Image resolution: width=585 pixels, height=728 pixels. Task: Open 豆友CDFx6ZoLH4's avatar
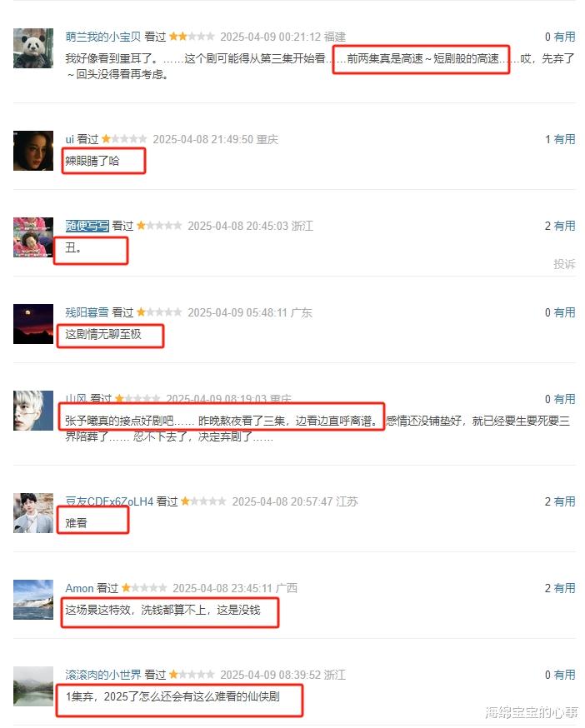[33, 513]
